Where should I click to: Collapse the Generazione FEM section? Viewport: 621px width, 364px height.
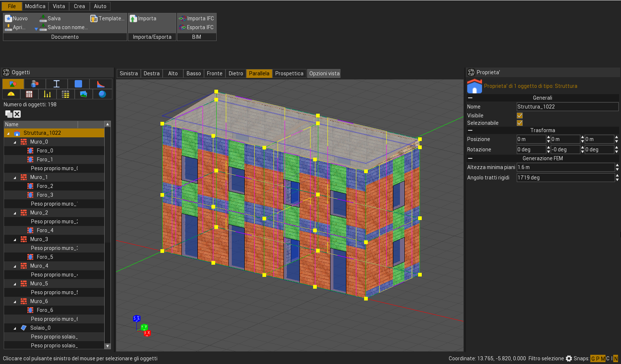pyautogui.click(x=470, y=158)
